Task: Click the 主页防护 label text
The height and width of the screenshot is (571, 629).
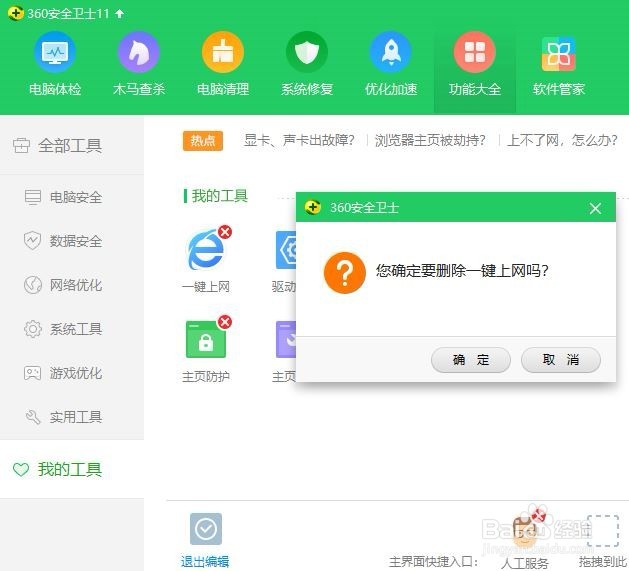Action: tap(206, 376)
